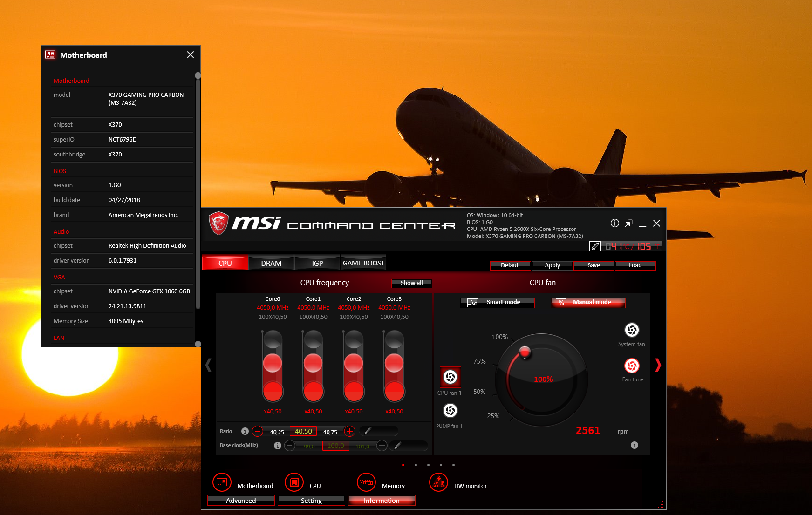The image size is (812, 515).
Task: Enable Smart mode for CPU fan
Action: (497, 303)
